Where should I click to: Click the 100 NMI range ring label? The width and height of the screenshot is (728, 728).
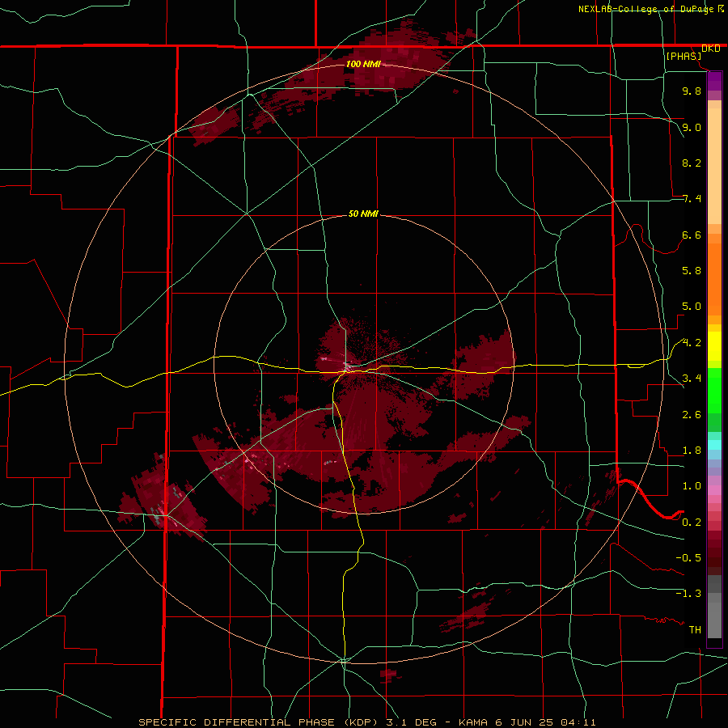[363, 64]
